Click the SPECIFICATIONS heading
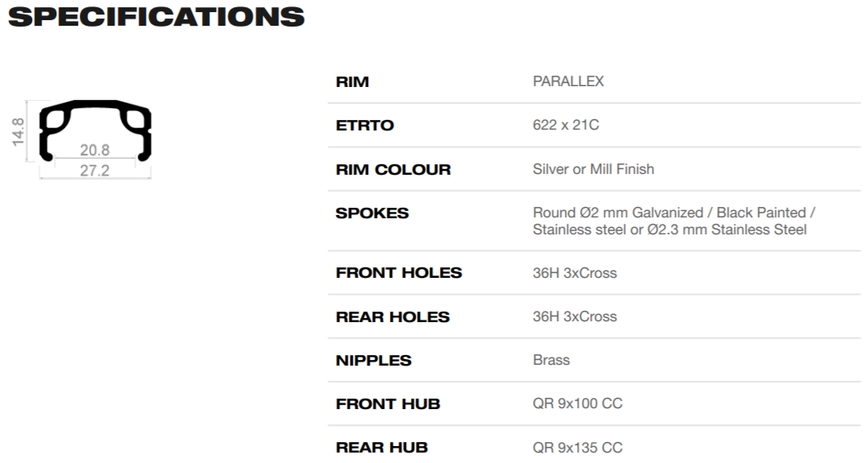The width and height of the screenshot is (868, 463). click(x=156, y=18)
